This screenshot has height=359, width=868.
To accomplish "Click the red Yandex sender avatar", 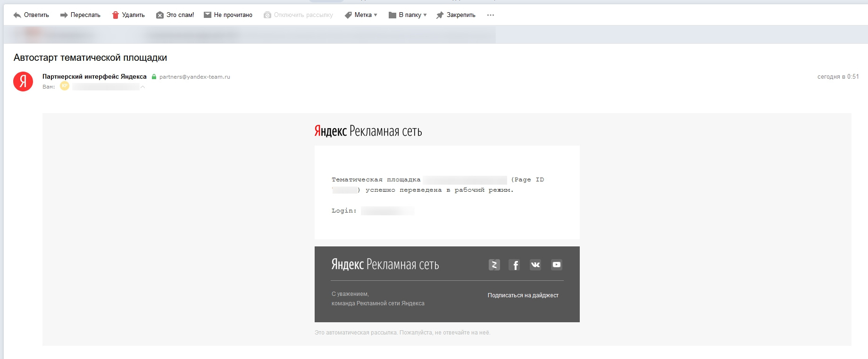I will coord(23,82).
